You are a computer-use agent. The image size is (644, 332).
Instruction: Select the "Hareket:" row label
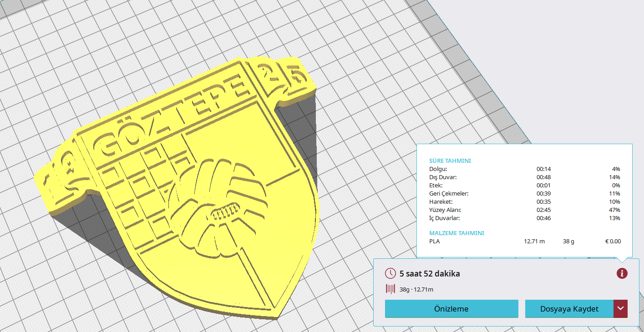(x=441, y=202)
